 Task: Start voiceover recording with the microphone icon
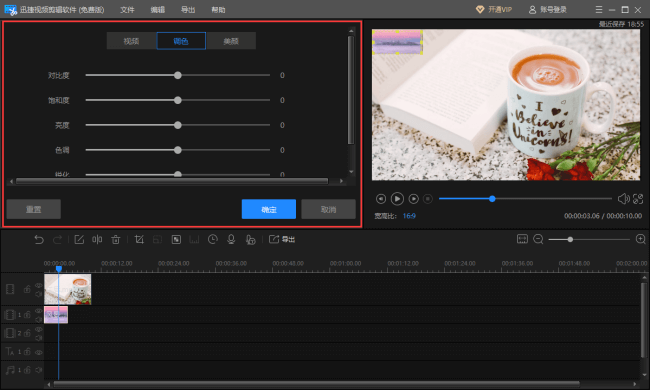231,240
